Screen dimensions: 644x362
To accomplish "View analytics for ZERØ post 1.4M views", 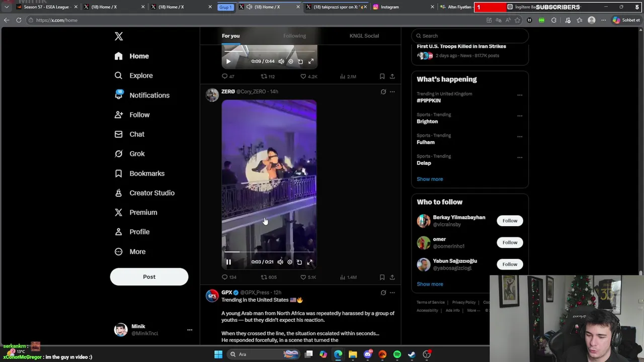I will point(348,277).
